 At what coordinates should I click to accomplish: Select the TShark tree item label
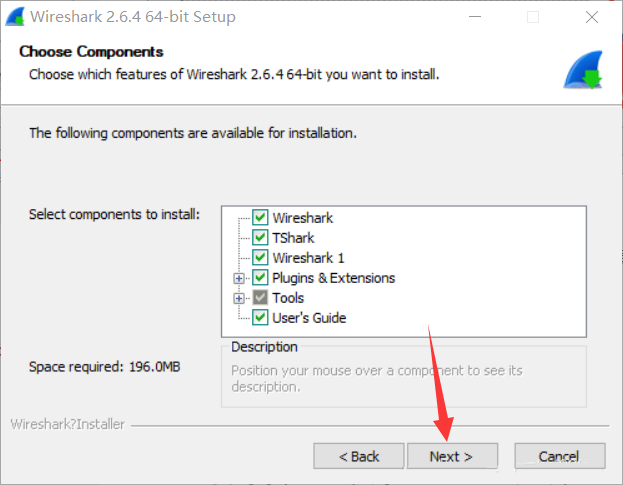click(293, 238)
